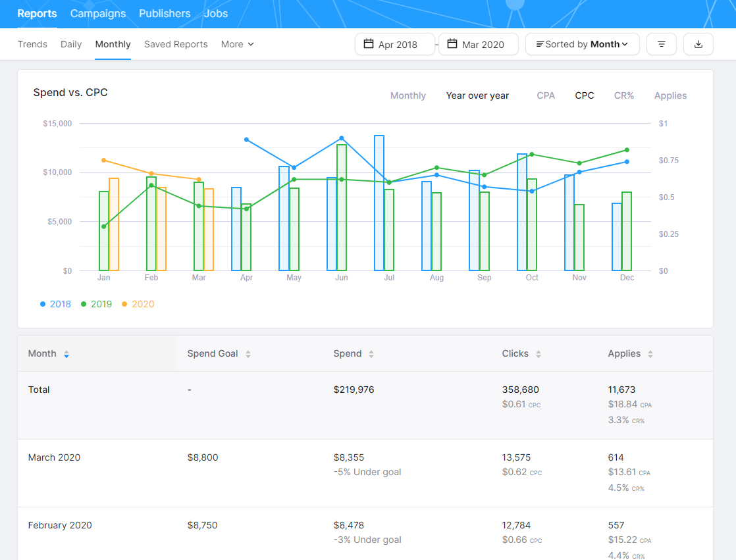Viewport: 736px width, 560px height.
Task: Open the Apr 2018 date selector
Action: [x=395, y=44]
